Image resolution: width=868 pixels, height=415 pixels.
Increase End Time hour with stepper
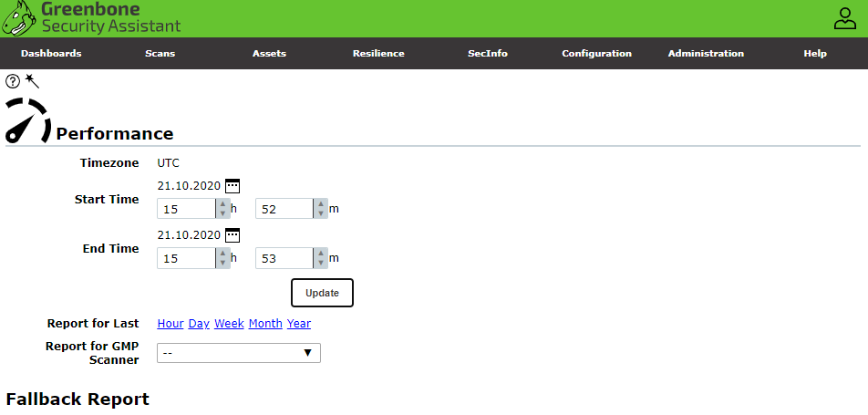click(222, 254)
